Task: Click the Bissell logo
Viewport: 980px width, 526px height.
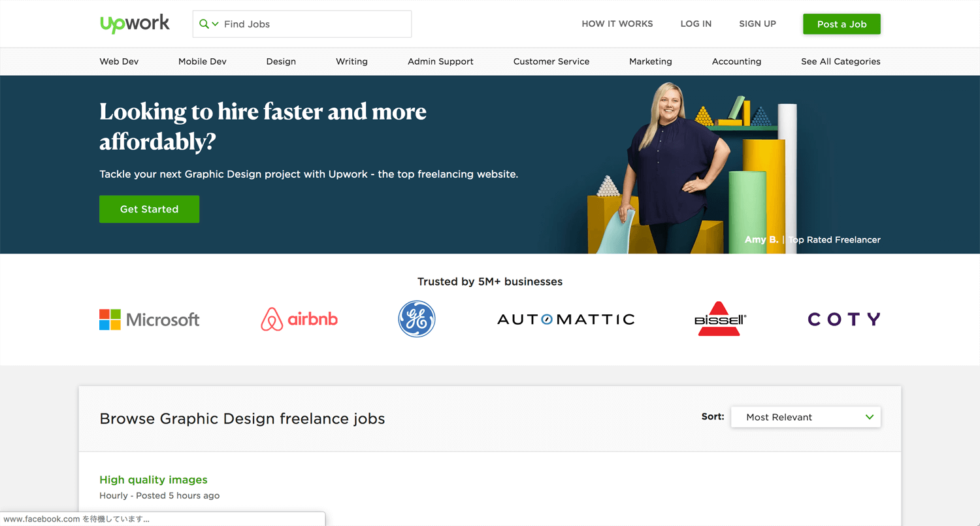Action: (719, 319)
